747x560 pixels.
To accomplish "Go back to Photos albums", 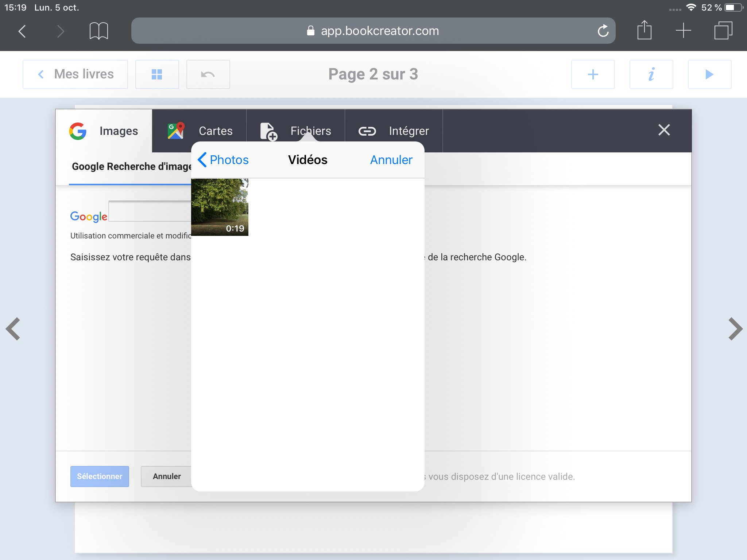I will [223, 160].
